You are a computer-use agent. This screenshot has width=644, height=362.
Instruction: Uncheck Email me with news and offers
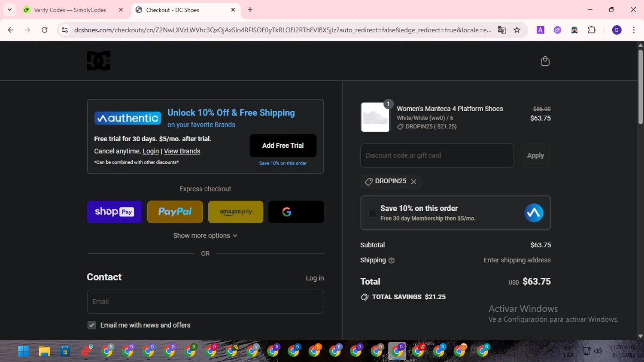tap(91, 325)
